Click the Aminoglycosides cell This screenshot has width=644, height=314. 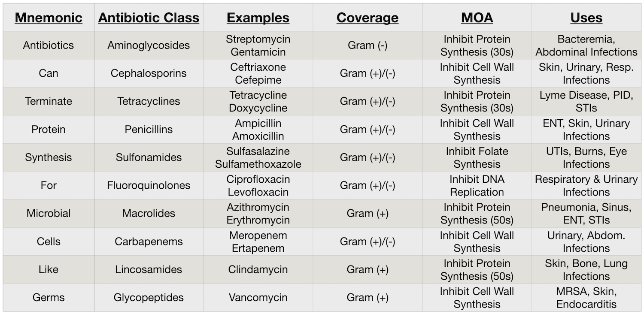coord(149,45)
